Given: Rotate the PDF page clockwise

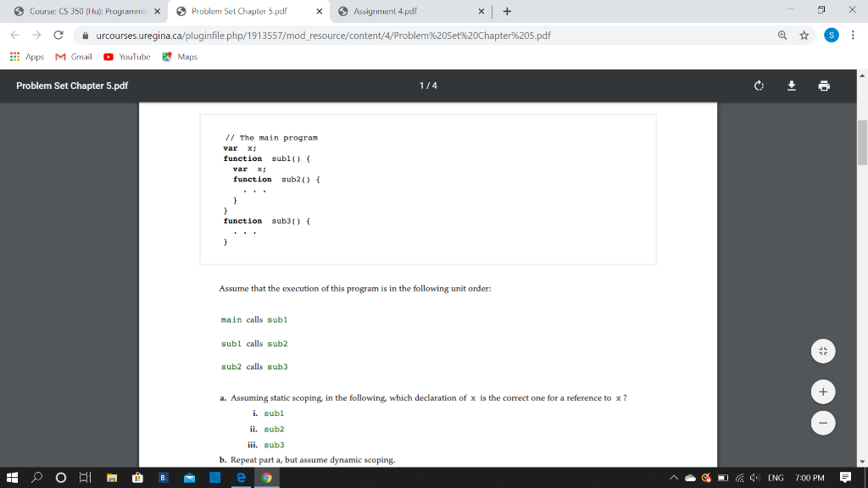Looking at the screenshot, I should tap(759, 86).
